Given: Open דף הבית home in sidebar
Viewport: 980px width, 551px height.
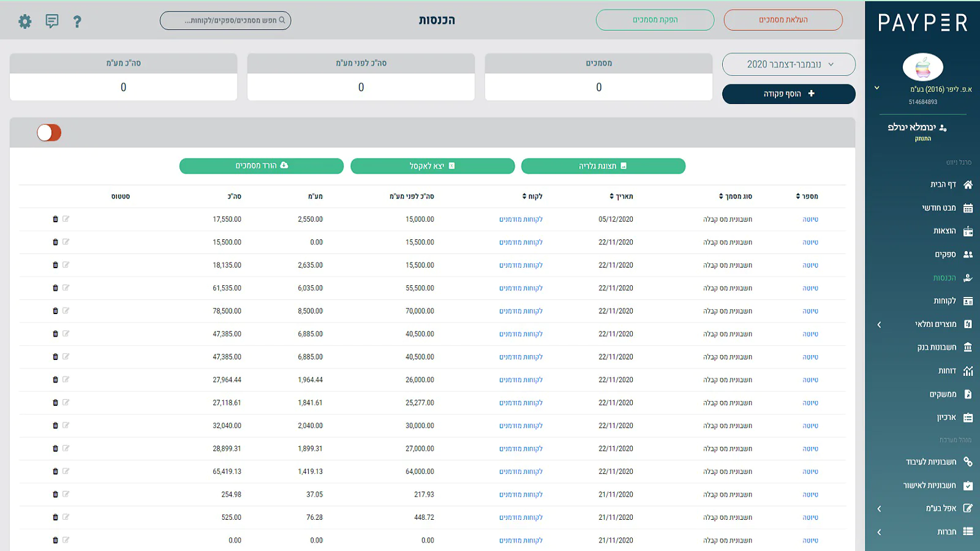Looking at the screenshot, I should (x=950, y=184).
